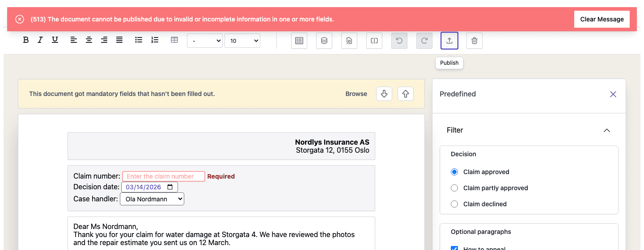This screenshot has width=644, height=250.
Task: Insert a bulleted list
Action: pos(139,40)
